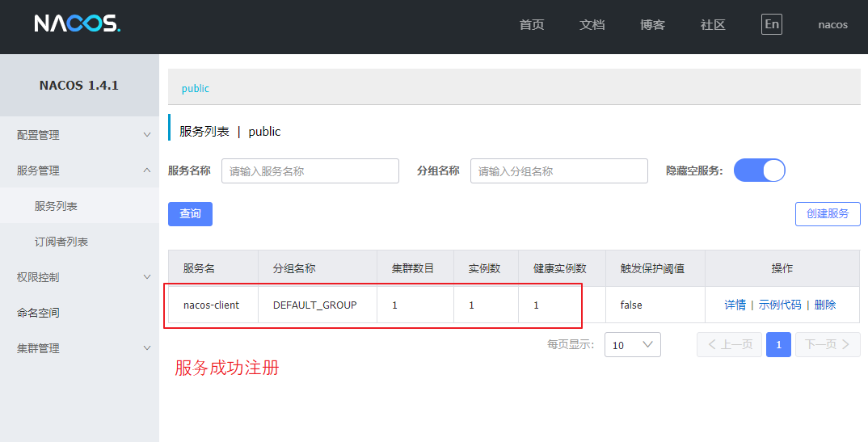The height and width of the screenshot is (442, 868).
Task: Select page 1 in pagination
Action: click(x=778, y=345)
